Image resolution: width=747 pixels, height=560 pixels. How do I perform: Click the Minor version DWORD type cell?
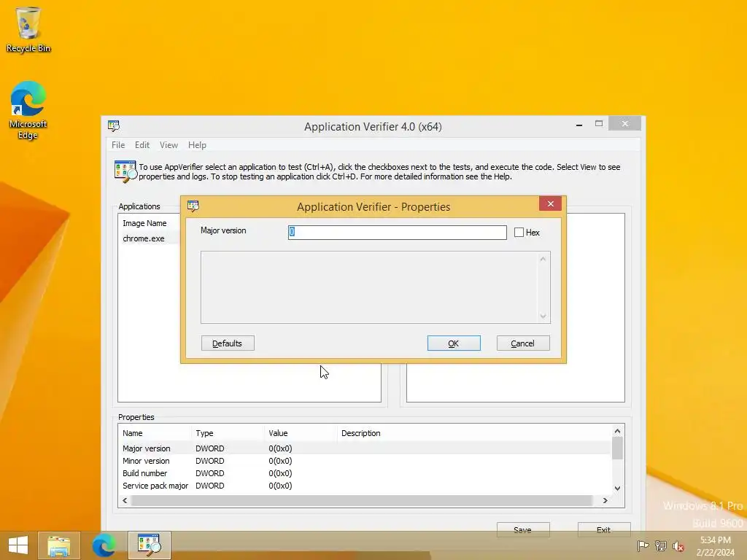point(209,461)
